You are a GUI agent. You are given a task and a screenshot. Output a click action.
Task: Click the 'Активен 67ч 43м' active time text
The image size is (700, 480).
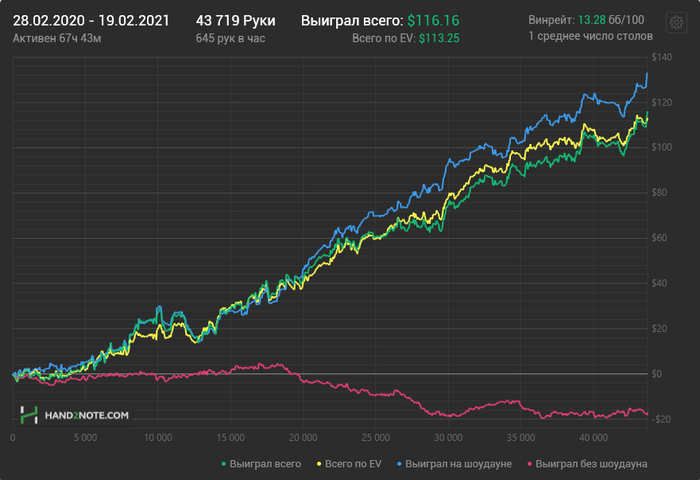57,38
